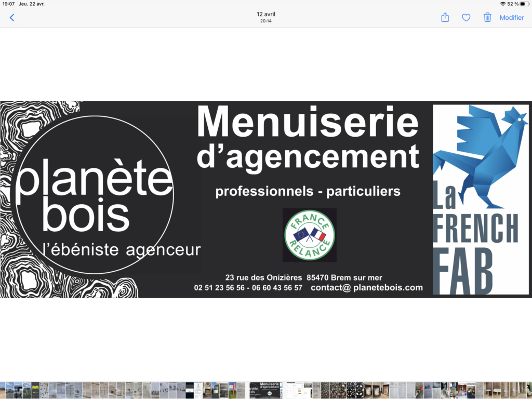
Task: Open the share sheet icon
Action: pyautogui.click(x=445, y=17)
